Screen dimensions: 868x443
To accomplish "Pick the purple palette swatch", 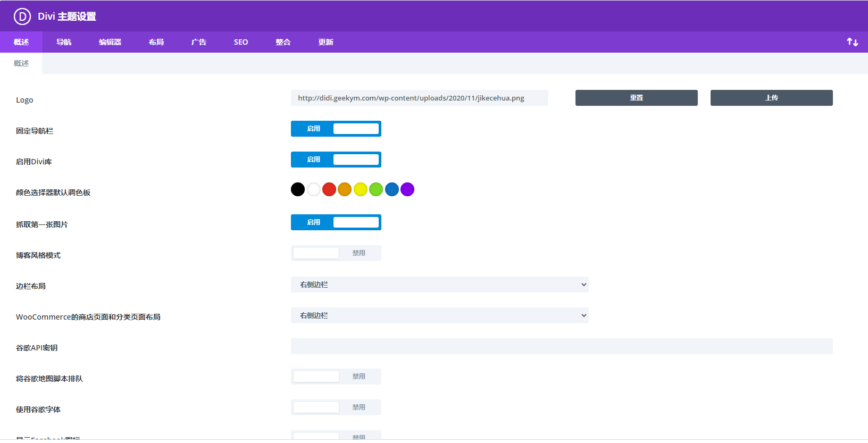I will [x=407, y=189].
